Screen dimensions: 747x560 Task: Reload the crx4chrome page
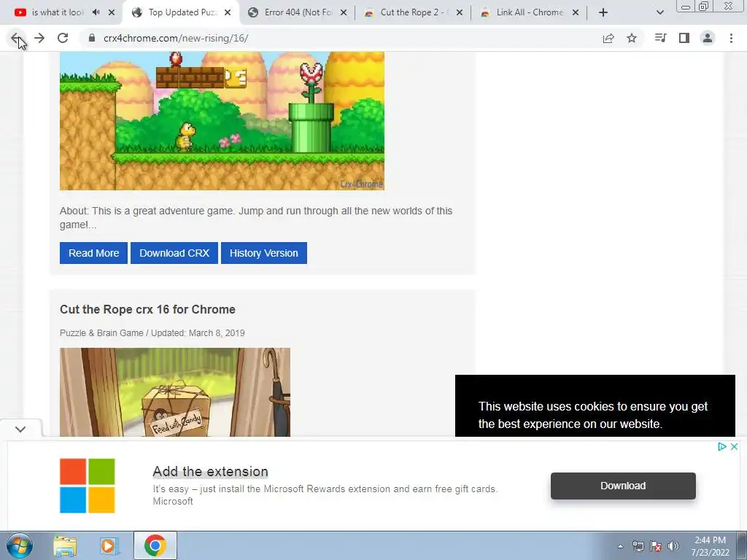coord(63,38)
